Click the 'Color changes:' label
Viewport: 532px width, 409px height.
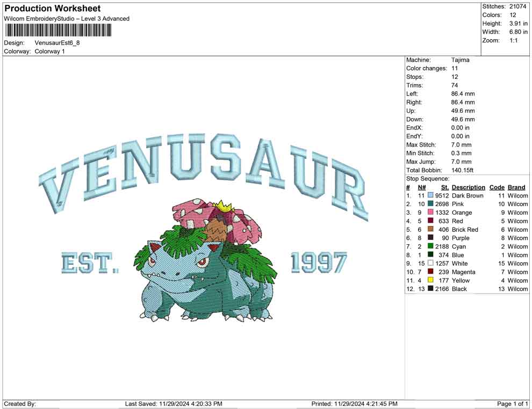[427, 69]
